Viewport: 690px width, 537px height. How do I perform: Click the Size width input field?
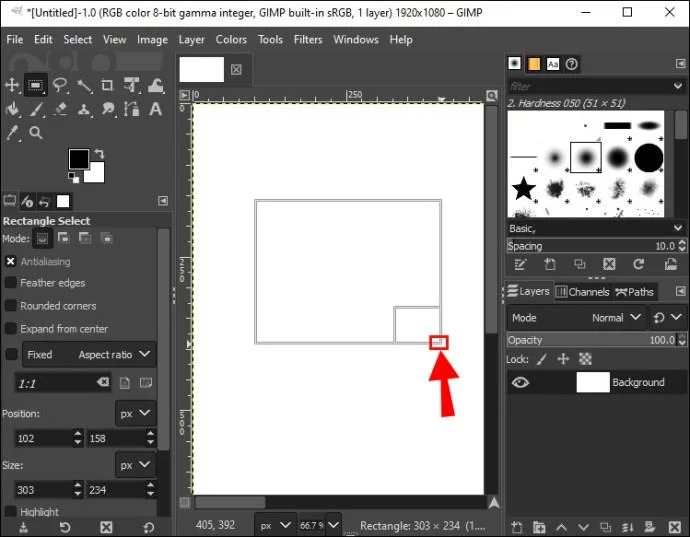click(x=43, y=489)
